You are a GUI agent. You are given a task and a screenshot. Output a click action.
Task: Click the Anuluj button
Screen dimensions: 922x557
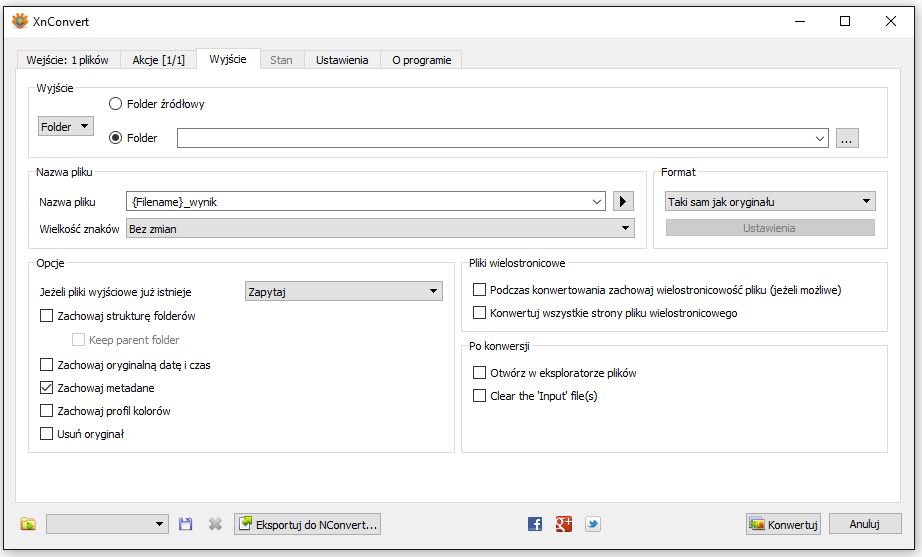865,524
